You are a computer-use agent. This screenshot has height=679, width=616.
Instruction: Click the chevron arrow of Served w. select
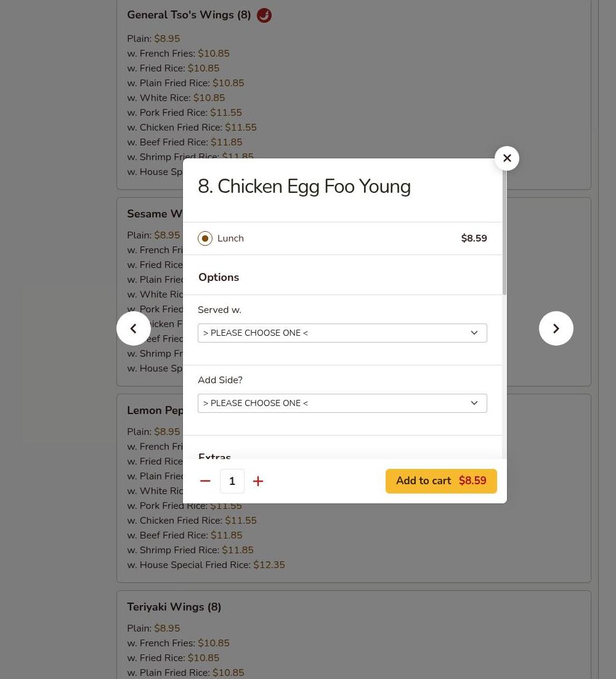[x=474, y=333]
